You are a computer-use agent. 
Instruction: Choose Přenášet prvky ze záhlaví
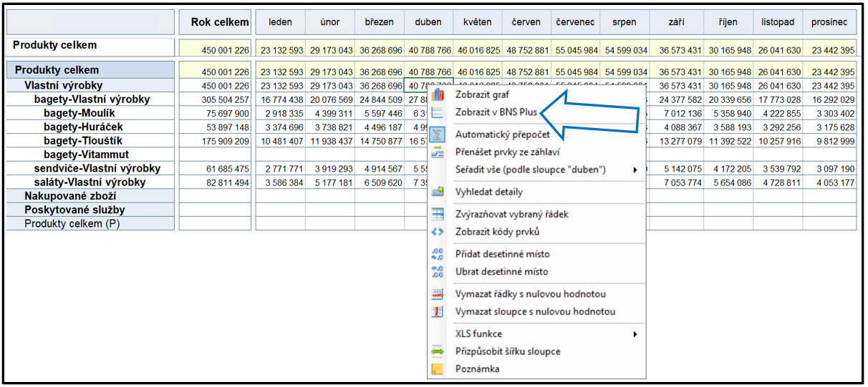508,152
